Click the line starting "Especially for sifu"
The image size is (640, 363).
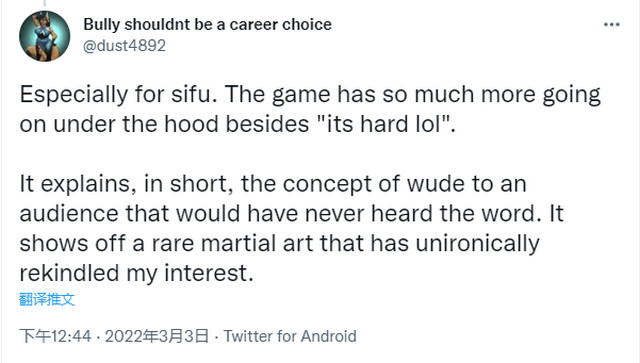(x=310, y=95)
